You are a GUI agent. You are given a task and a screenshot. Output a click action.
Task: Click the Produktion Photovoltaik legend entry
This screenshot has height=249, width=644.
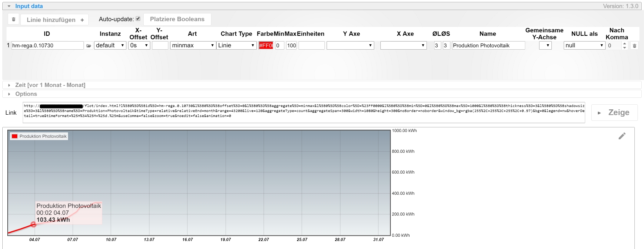[39, 136]
